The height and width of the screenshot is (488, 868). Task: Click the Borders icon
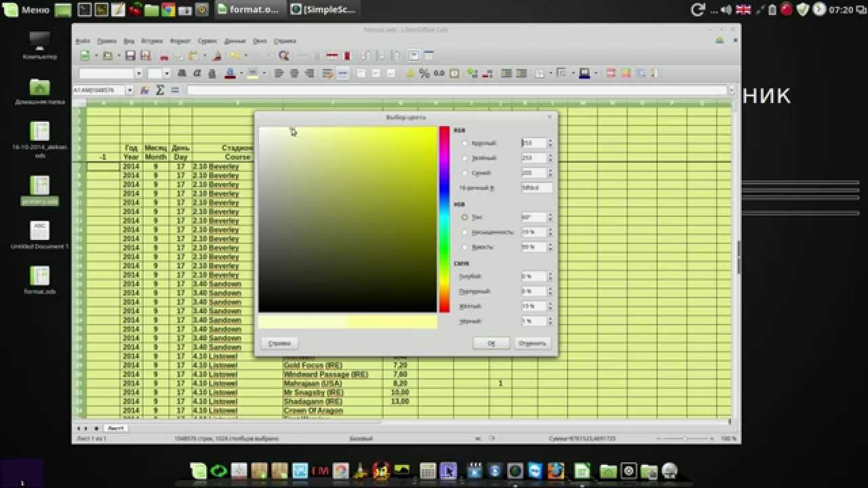tap(540, 73)
